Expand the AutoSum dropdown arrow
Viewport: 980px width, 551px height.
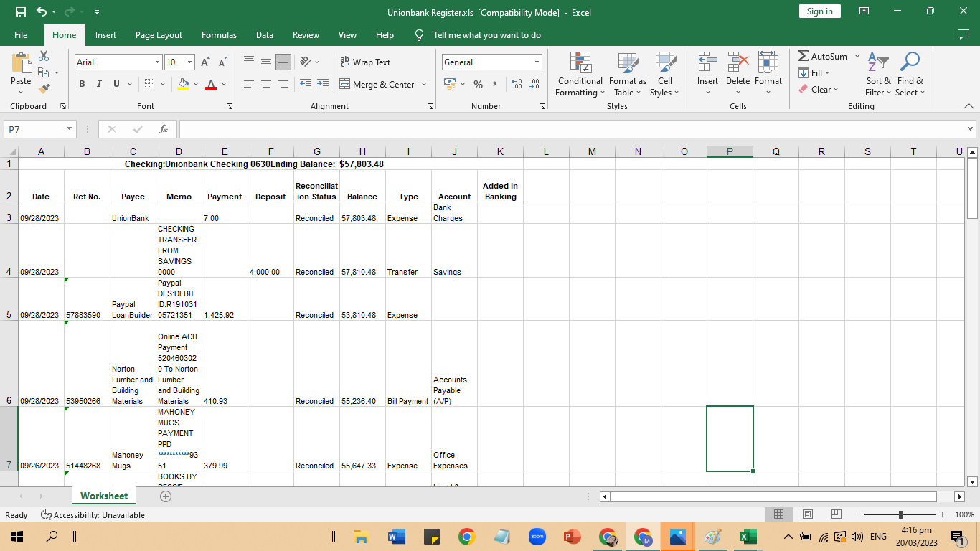(x=857, y=56)
